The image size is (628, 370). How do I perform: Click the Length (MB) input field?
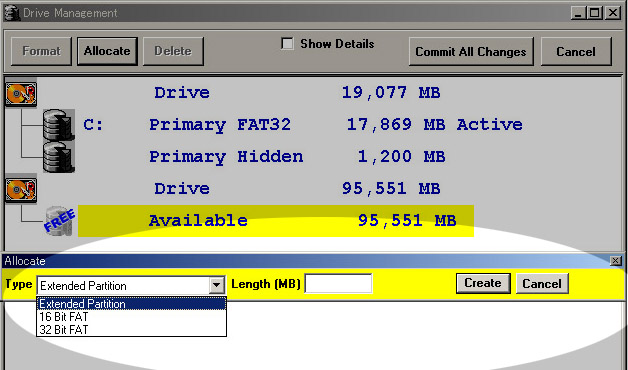point(338,284)
